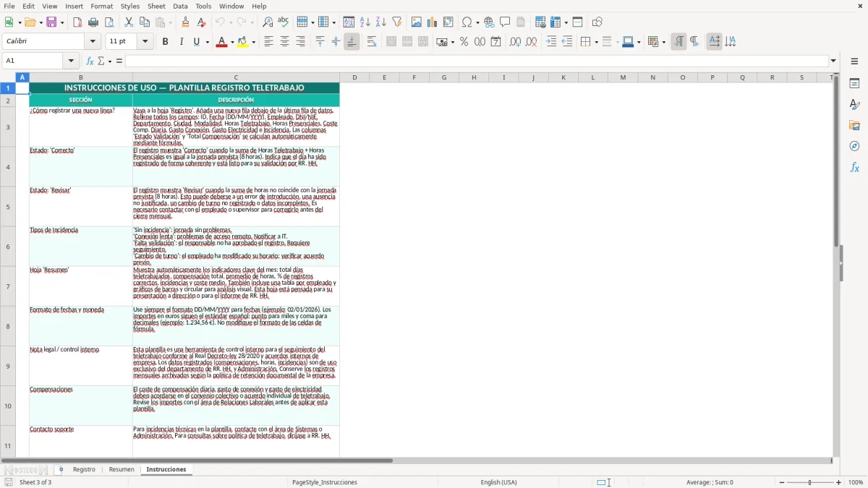Run the Spelling check icon
Screen dimensions: 868x488
point(283,22)
